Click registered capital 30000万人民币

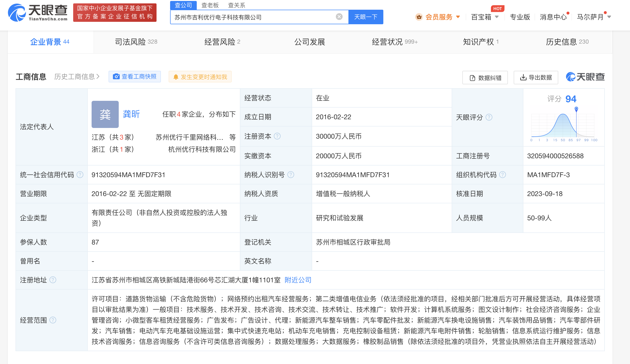click(x=338, y=136)
